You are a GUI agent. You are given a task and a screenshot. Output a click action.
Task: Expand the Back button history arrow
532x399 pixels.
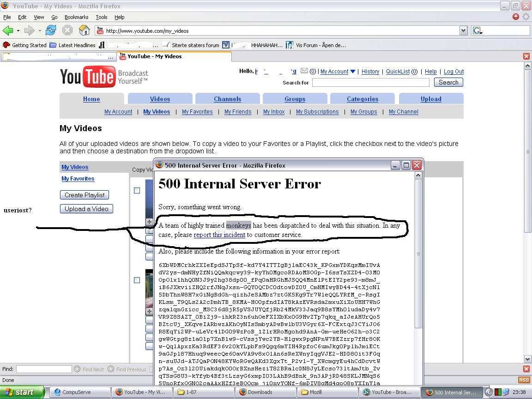click(18, 31)
